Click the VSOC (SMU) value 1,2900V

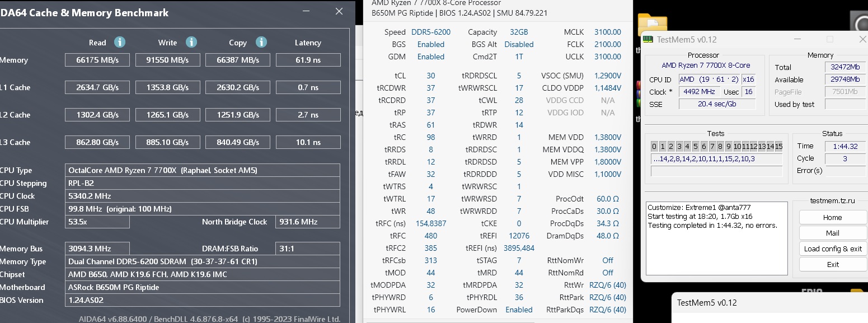click(608, 76)
